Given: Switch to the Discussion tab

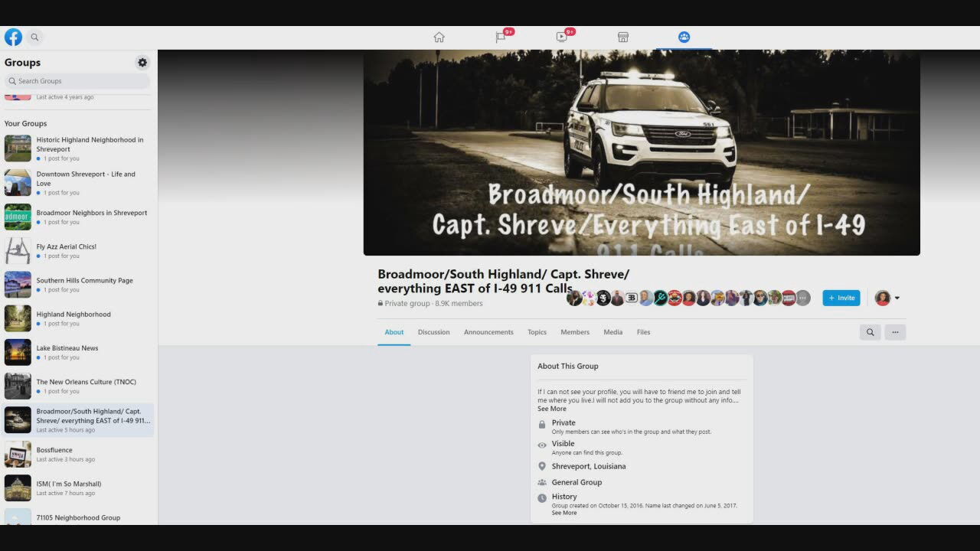Looking at the screenshot, I should pos(434,332).
